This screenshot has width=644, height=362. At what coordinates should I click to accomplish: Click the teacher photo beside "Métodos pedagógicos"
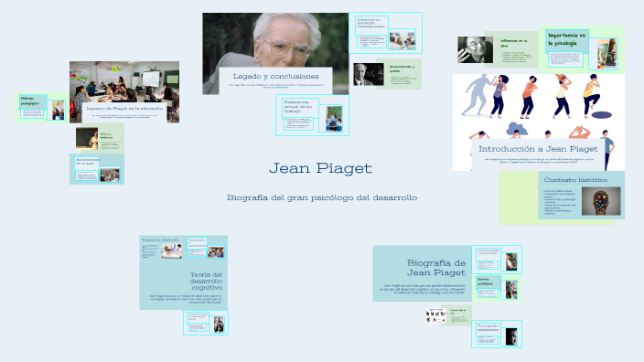(58, 110)
